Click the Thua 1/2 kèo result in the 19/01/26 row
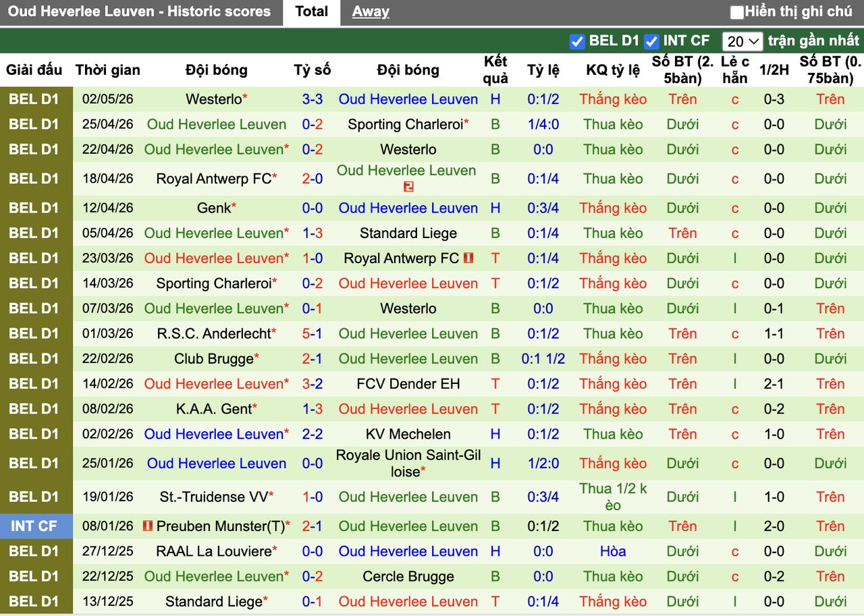 pos(613,497)
